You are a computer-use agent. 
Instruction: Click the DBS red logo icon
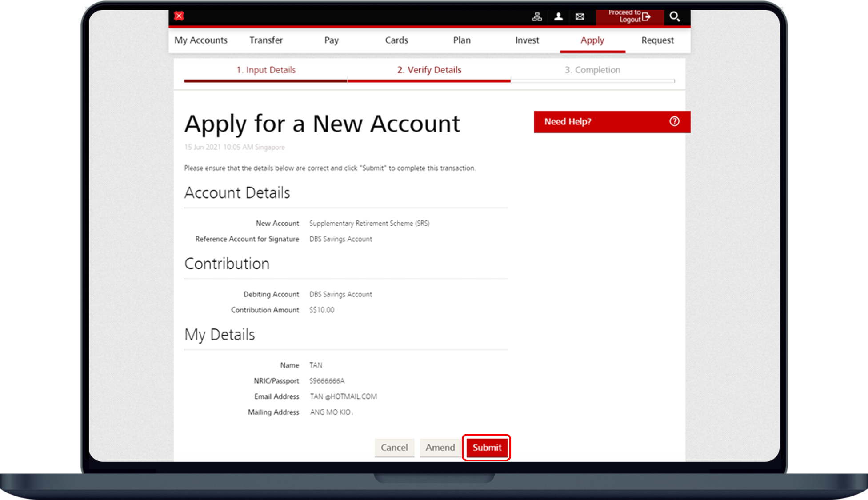click(179, 16)
